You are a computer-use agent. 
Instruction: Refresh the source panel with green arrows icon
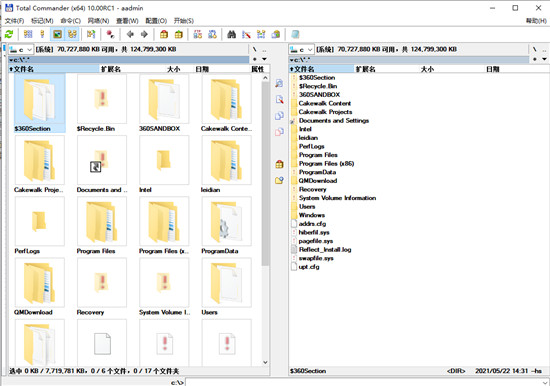click(9, 34)
